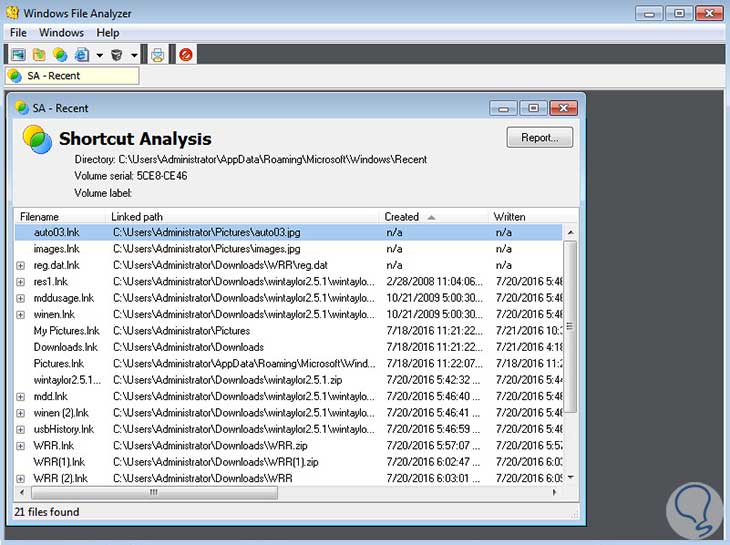Click linked path ending WRR\reg.dat
Viewport: 730px width, 545px height.
point(220,265)
